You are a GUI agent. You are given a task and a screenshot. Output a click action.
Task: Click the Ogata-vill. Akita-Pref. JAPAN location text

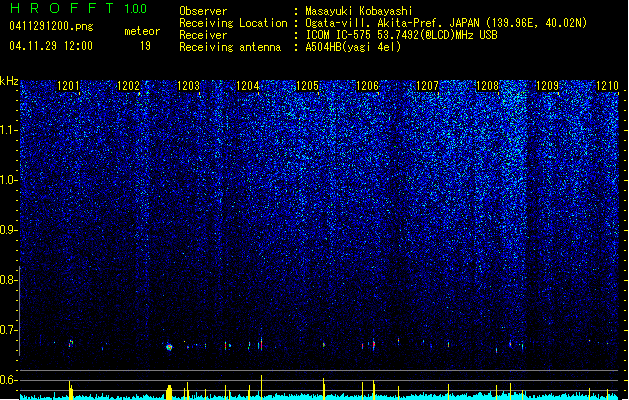pyautogui.click(x=446, y=23)
